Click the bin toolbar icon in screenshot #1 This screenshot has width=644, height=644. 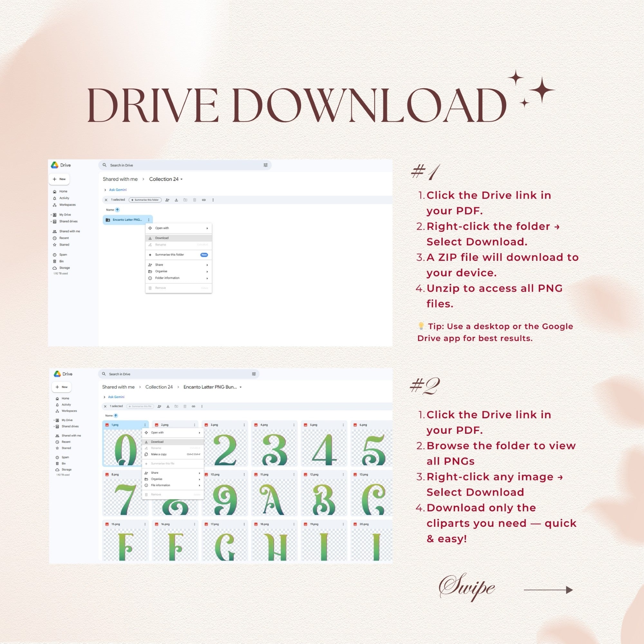point(195,200)
